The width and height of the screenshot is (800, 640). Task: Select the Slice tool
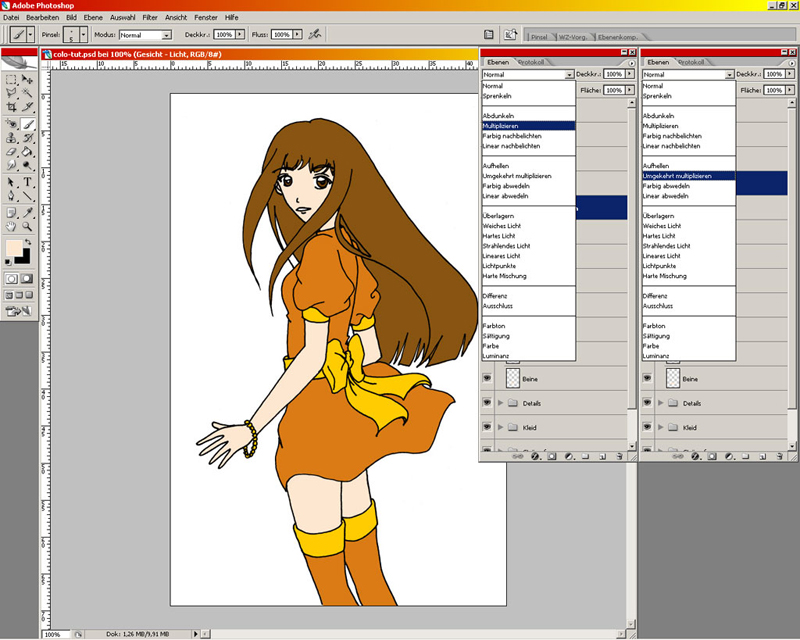(28, 107)
